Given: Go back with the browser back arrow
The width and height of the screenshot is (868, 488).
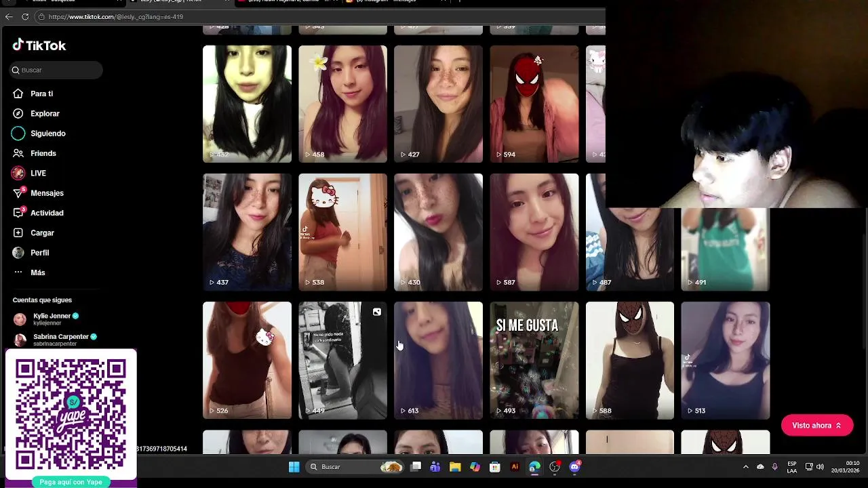Looking at the screenshot, I should pos(9,16).
